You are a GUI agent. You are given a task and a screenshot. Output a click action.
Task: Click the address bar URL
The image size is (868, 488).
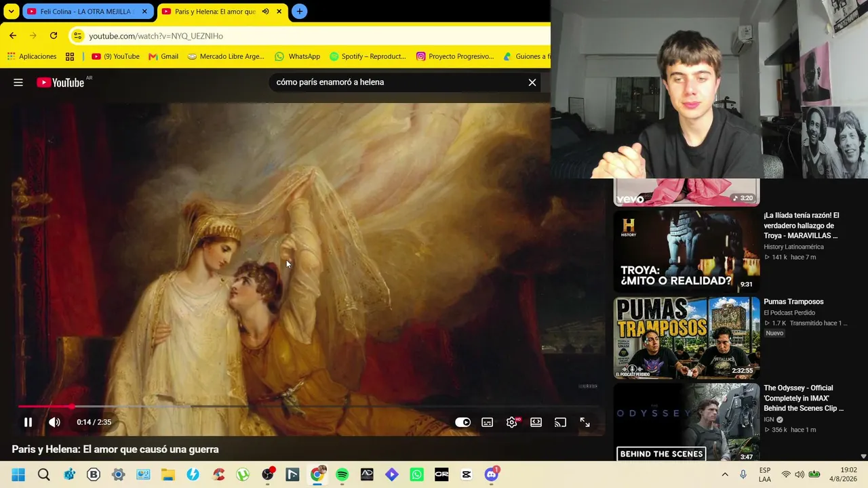coord(156,36)
